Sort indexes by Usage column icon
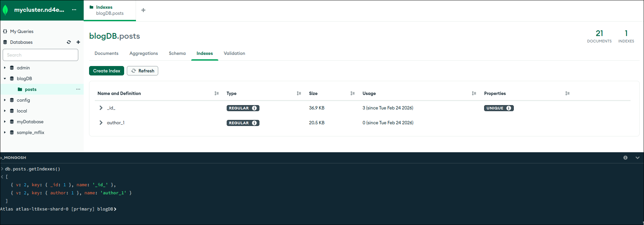The height and width of the screenshot is (225, 644). [474, 93]
